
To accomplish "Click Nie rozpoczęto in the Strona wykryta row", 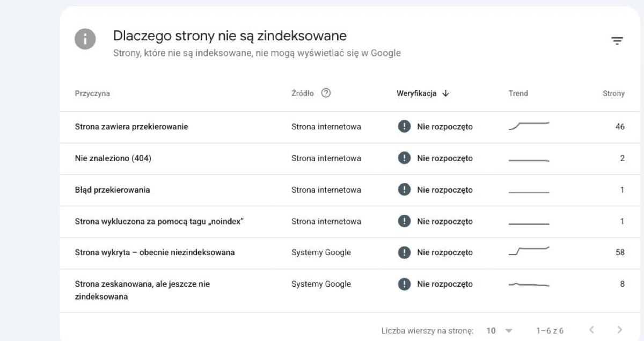I will pyautogui.click(x=445, y=253).
